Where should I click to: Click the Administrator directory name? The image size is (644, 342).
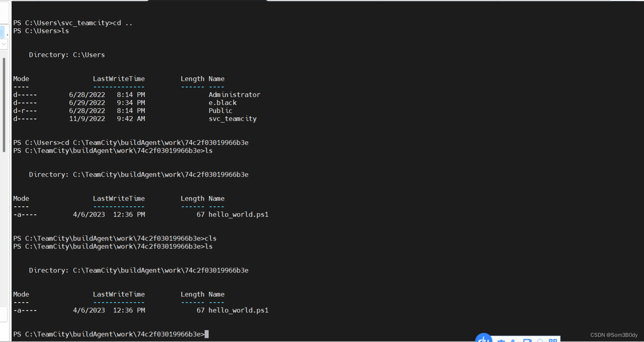pyautogui.click(x=234, y=95)
